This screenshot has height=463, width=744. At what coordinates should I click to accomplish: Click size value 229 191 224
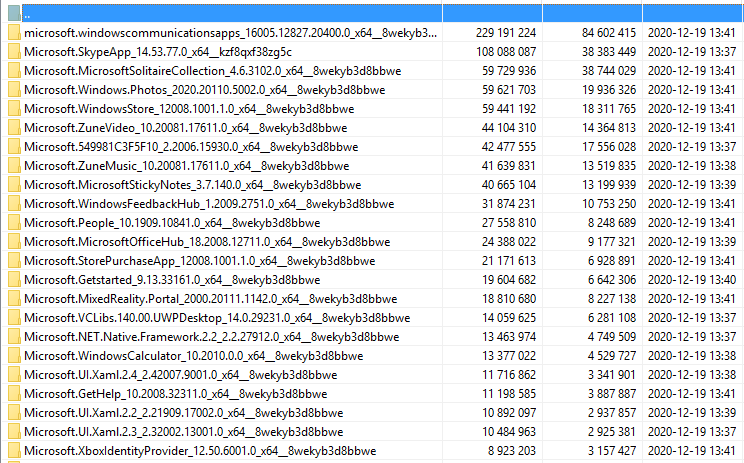click(506, 33)
